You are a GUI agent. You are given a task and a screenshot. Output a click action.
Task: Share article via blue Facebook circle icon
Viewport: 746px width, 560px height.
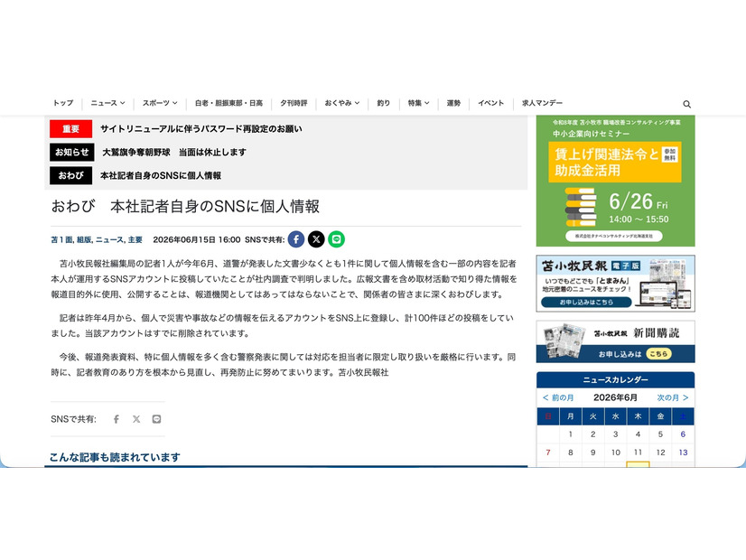[296, 239]
